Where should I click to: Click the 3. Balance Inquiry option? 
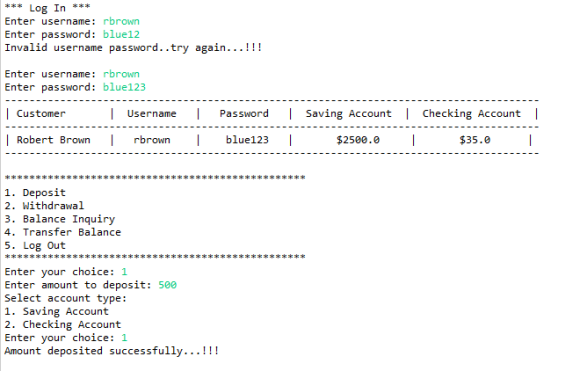pyautogui.click(x=60, y=219)
